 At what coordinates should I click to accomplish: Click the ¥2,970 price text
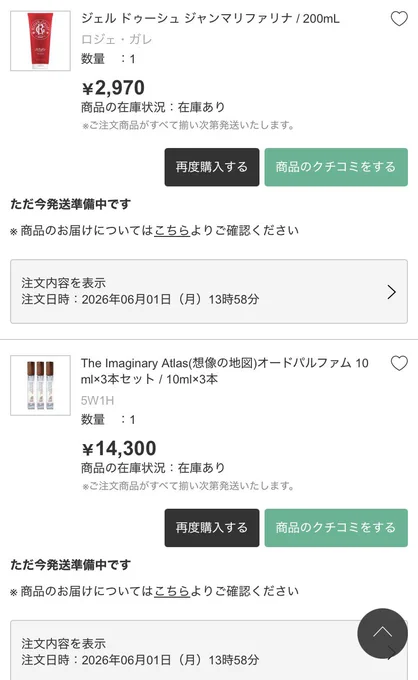coord(113,88)
